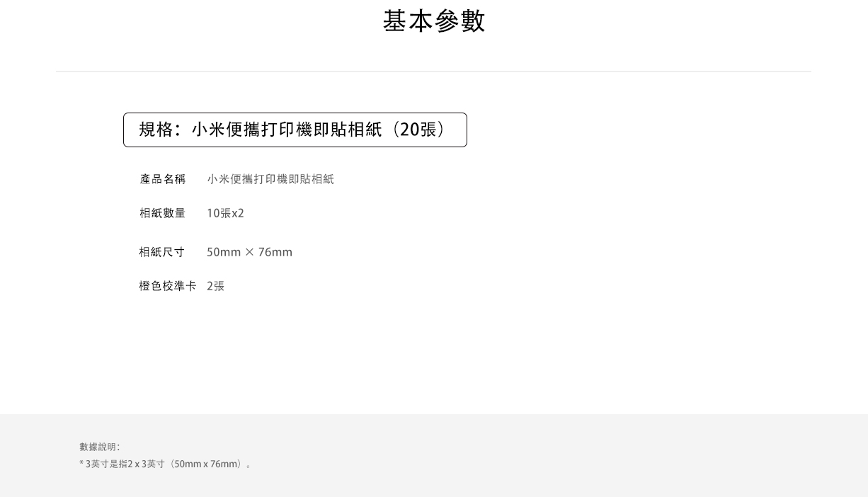Click the asterisk starting the footnote
This screenshot has width=868, height=497.
click(x=81, y=464)
